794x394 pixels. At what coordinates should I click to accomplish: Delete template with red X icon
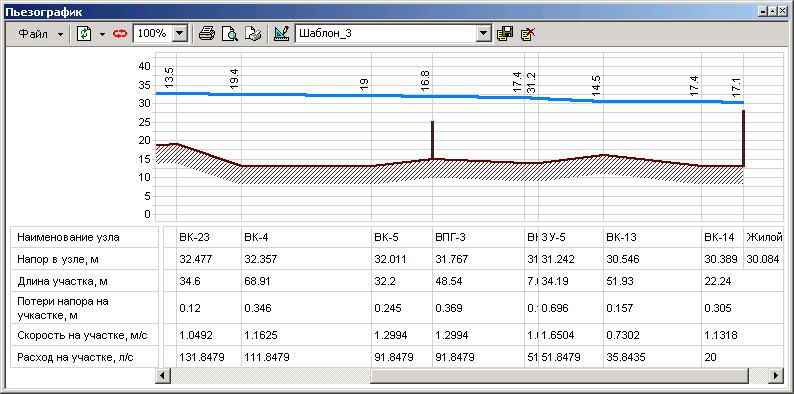click(528, 34)
